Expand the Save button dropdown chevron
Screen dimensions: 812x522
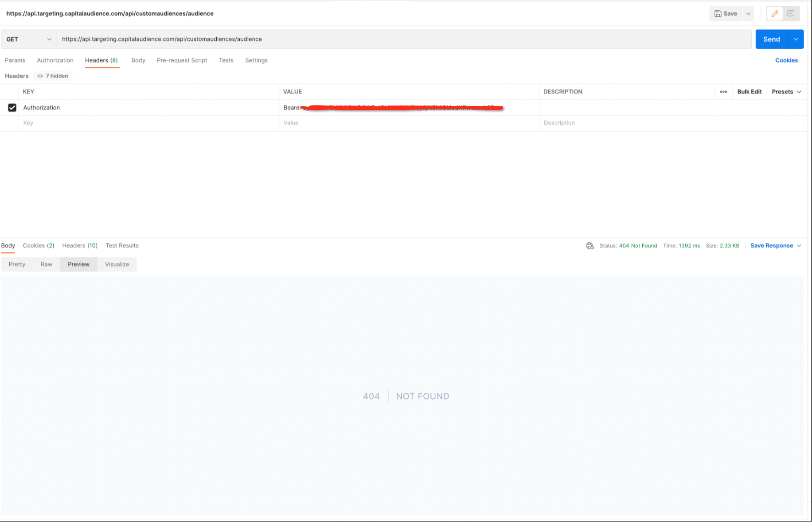coord(748,14)
